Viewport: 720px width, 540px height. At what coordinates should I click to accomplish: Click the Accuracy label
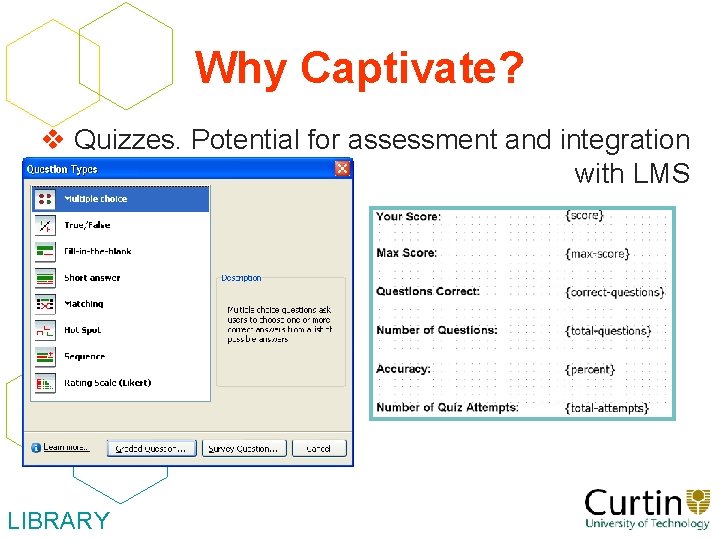click(403, 369)
